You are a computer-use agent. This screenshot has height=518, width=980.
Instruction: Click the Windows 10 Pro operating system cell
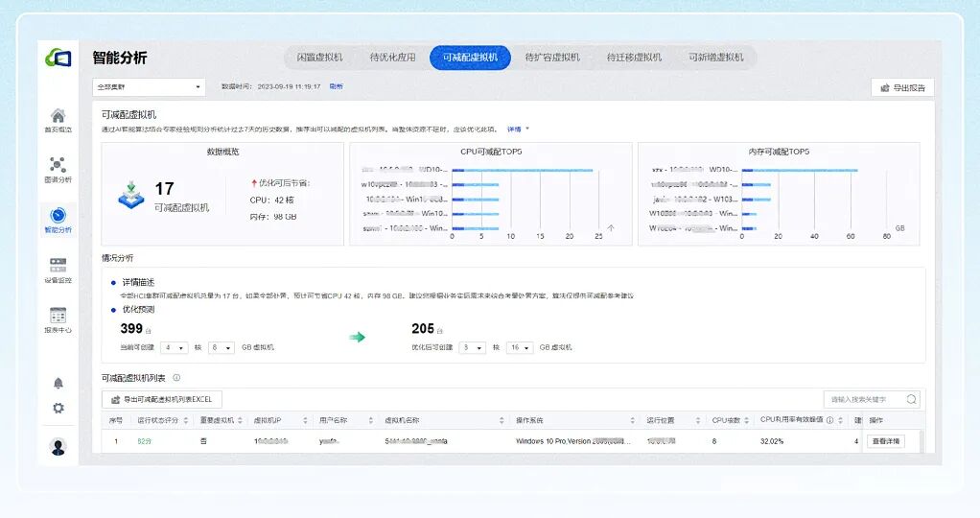coord(573,441)
